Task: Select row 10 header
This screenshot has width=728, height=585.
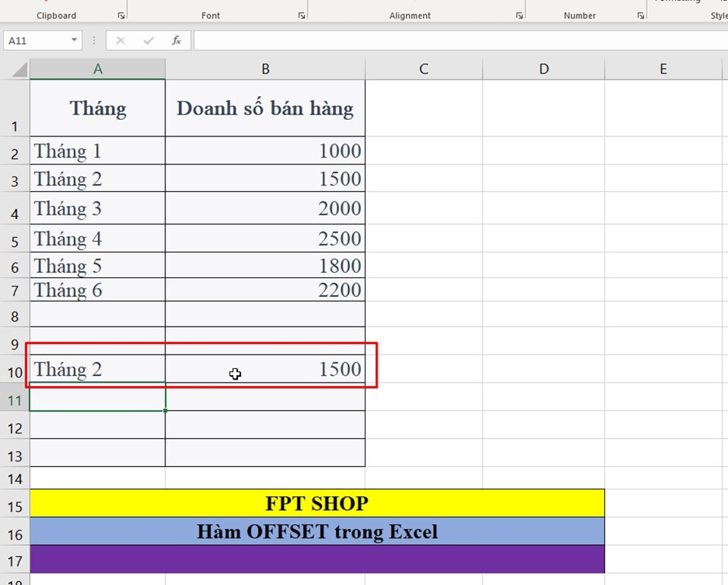Action: tap(15, 369)
